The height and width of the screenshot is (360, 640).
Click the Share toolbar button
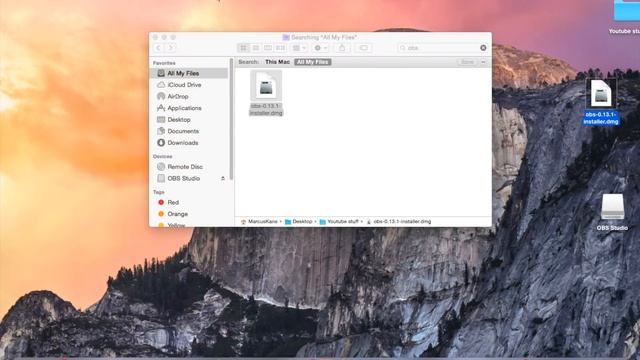(x=342, y=48)
